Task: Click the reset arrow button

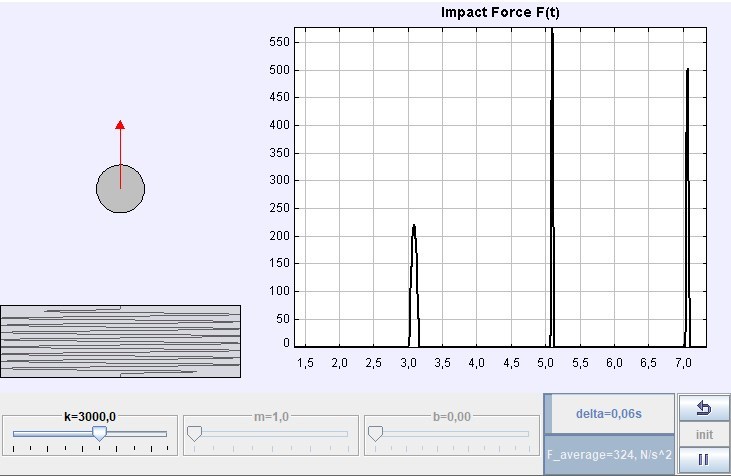Action: click(x=702, y=408)
